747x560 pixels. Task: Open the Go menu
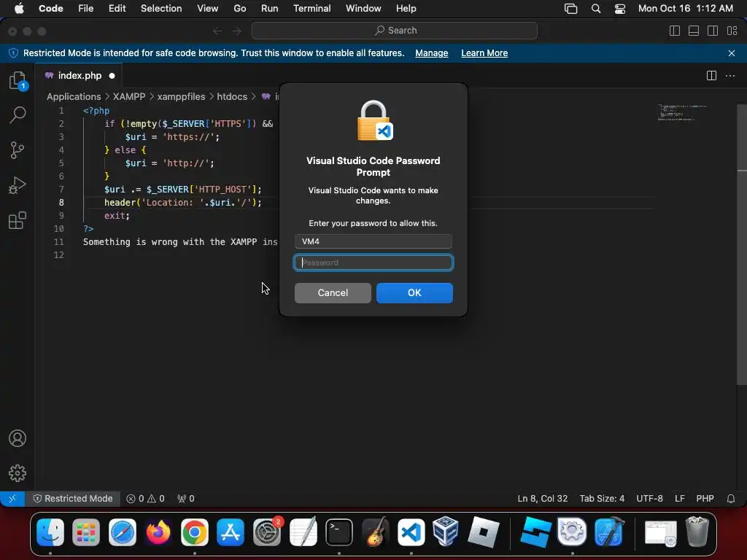[x=239, y=9]
